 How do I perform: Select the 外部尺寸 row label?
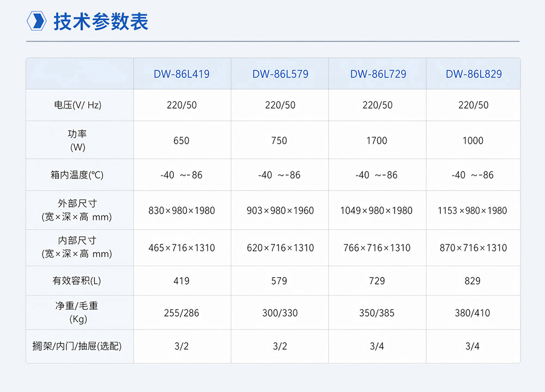point(77,210)
